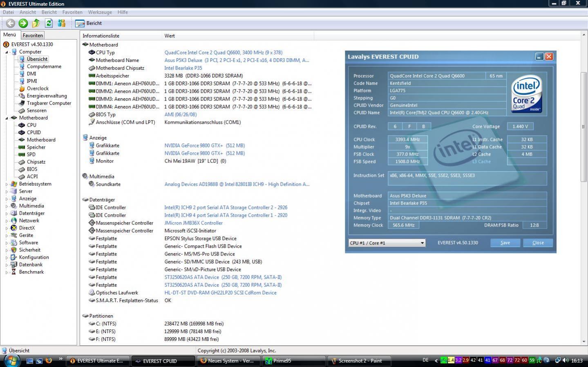Minimize the EVEREST CPUID dialog

pyautogui.click(x=539, y=57)
